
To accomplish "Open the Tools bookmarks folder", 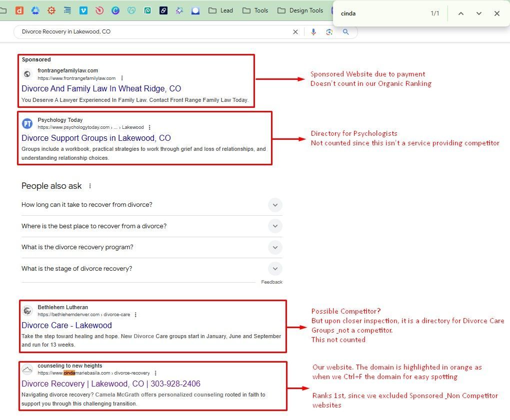I will pyautogui.click(x=255, y=10).
